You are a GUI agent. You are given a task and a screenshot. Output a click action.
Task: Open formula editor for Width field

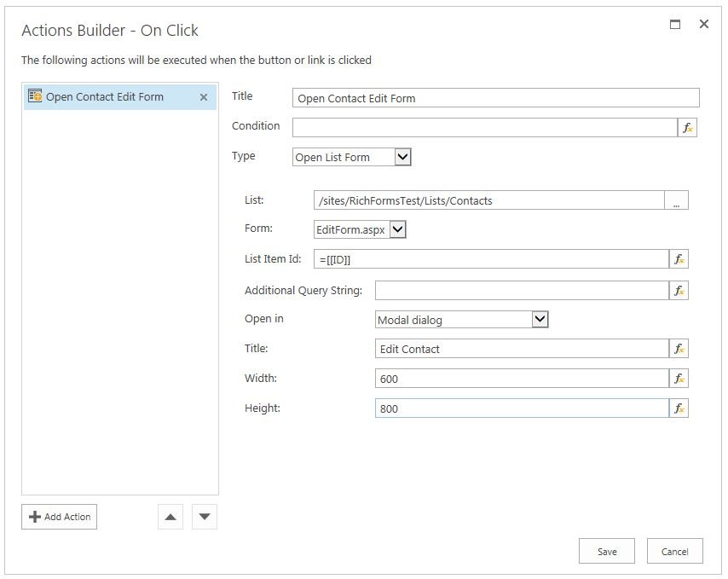click(679, 379)
